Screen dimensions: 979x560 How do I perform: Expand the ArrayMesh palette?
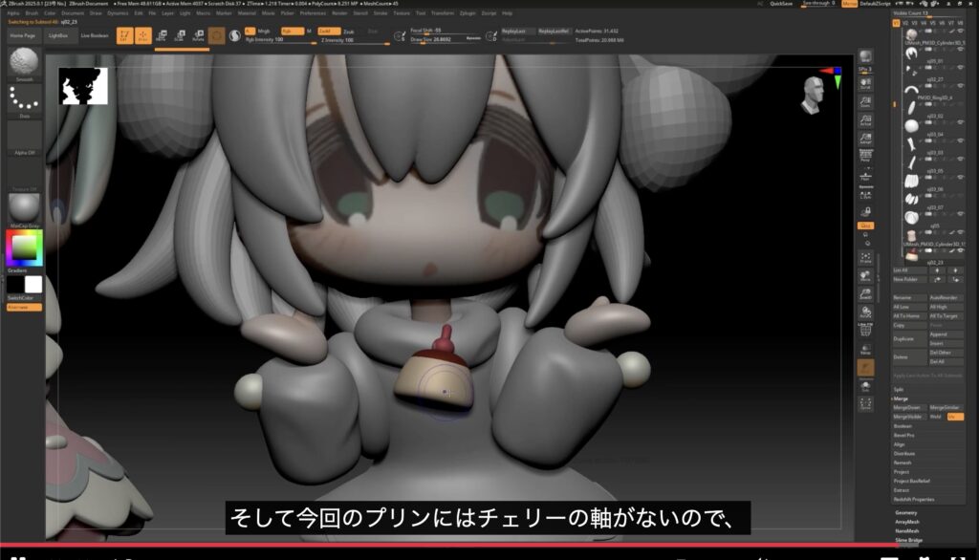(x=907, y=522)
